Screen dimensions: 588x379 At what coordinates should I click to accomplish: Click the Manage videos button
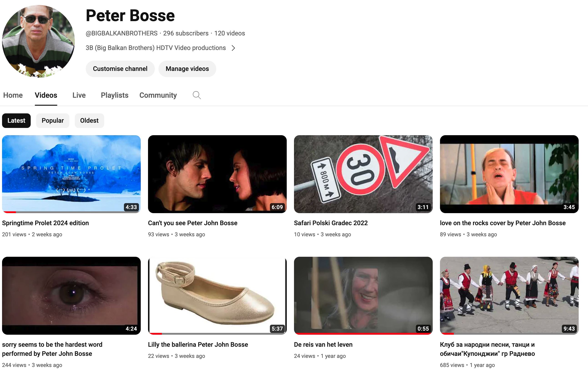click(187, 69)
